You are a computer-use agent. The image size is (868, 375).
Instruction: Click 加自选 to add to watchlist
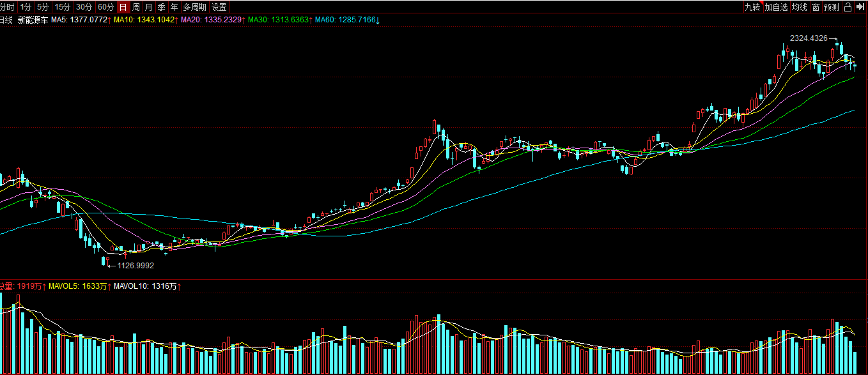(776, 7)
